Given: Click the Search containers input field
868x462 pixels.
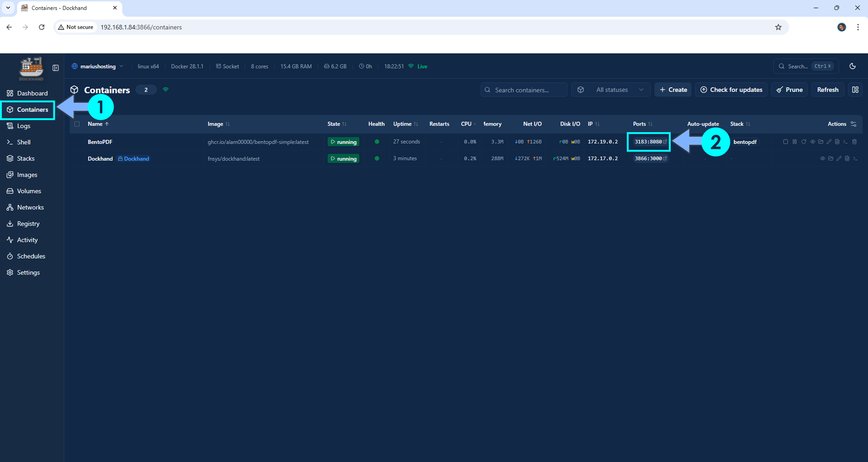Looking at the screenshot, I should tap(524, 90).
